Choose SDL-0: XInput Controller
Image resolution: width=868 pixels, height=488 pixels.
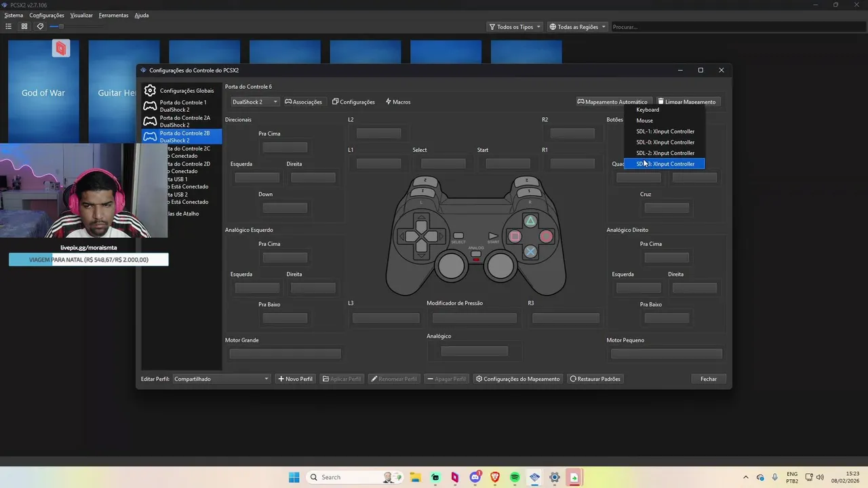pos(665,142)
